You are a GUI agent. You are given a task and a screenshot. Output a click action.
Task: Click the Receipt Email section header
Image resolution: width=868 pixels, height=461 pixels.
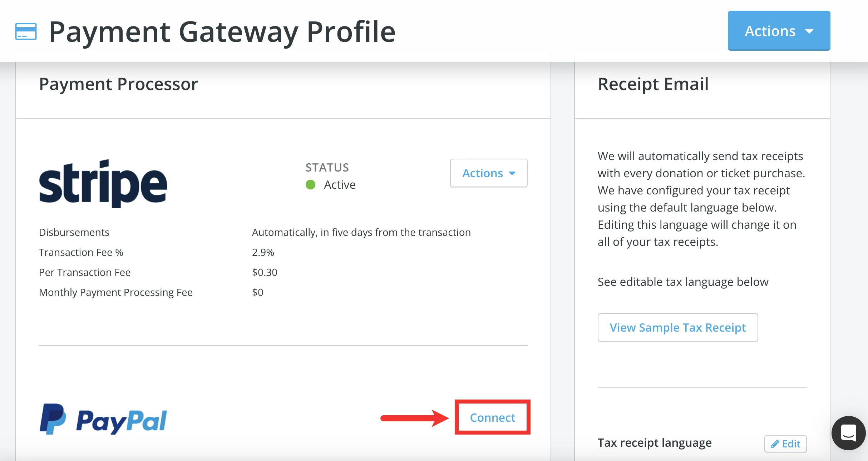click(x=653, y=84)
